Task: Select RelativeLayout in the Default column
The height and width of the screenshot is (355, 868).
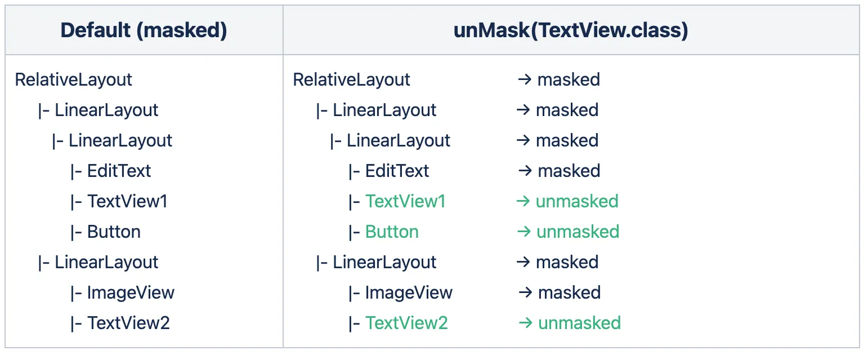Action: pos(74,79)
